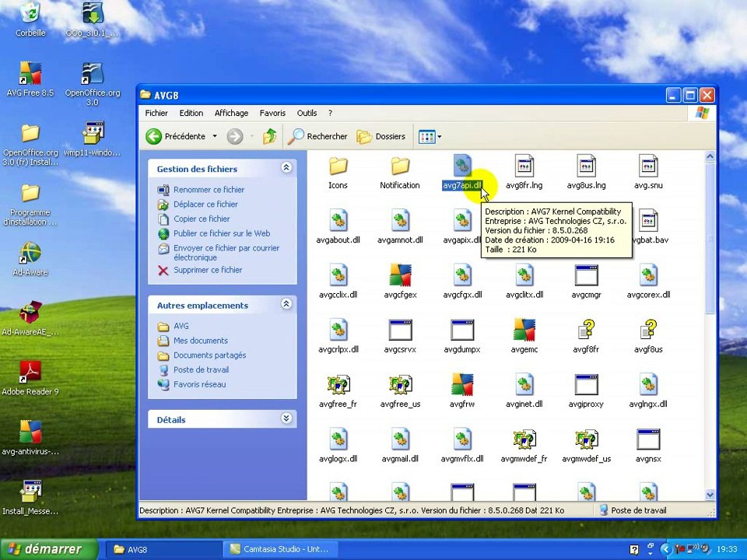Click the scrollbar down arrow
The image size is (747, 560).
pos(710,495)
